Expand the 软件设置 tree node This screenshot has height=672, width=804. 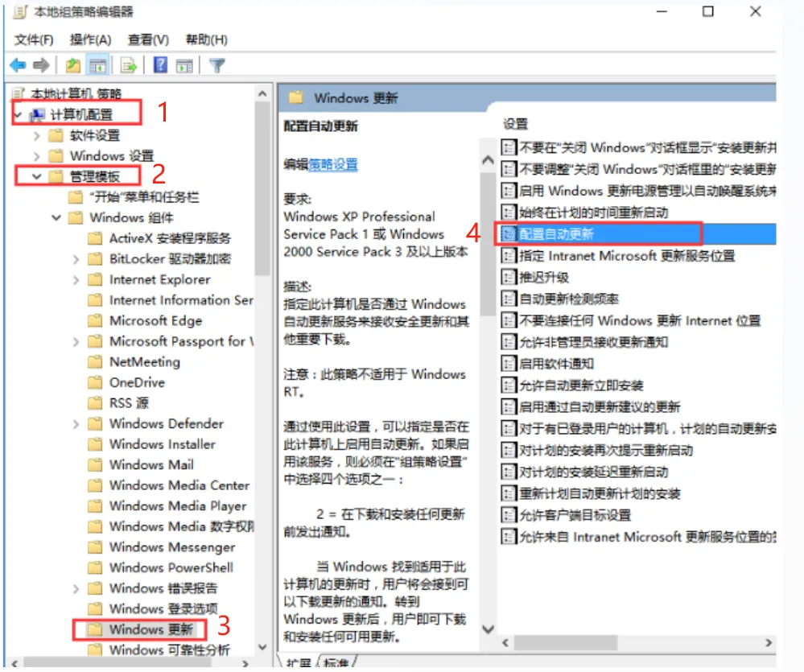(37, 135)
